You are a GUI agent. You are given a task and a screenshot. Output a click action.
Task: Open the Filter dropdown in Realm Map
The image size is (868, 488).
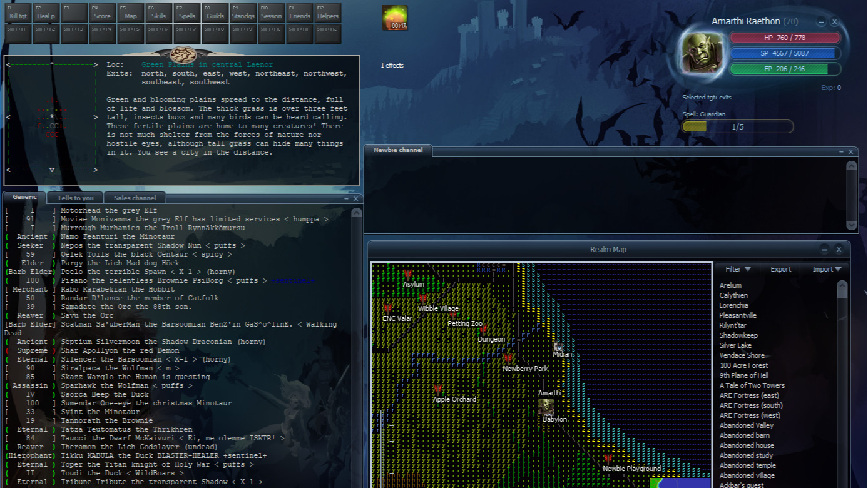[x=737, y=269]
